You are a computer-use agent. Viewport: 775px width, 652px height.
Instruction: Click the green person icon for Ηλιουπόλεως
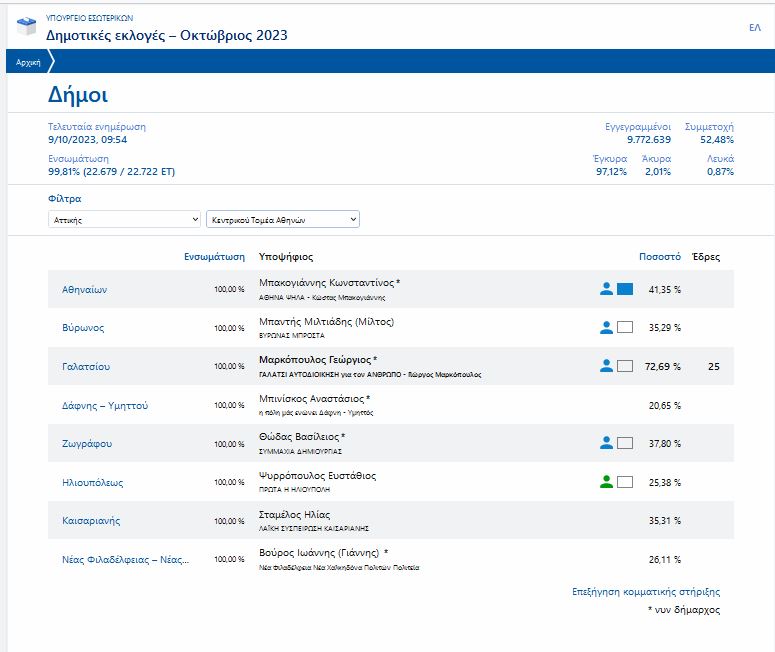[606, 482]
